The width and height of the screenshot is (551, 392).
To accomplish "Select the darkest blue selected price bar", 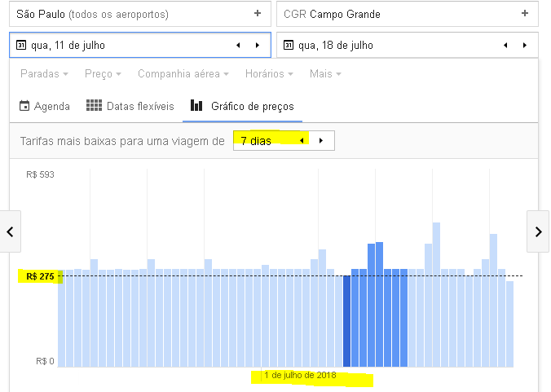I will [346, 321].
